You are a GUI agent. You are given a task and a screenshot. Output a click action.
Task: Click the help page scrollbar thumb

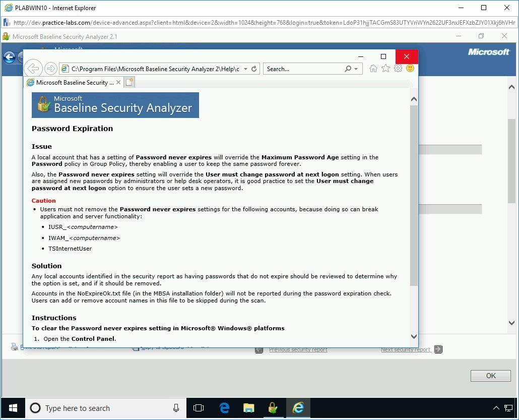point(414,196)
